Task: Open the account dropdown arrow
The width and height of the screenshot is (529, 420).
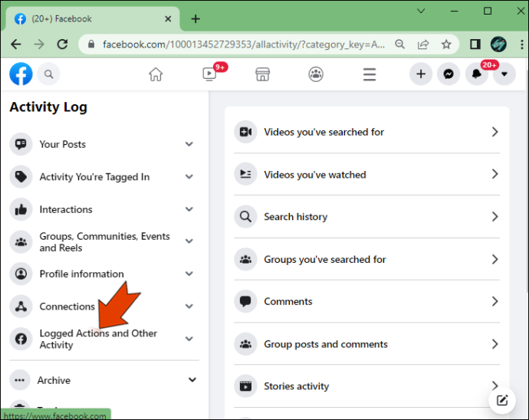Action: click(x=504, y=74)
